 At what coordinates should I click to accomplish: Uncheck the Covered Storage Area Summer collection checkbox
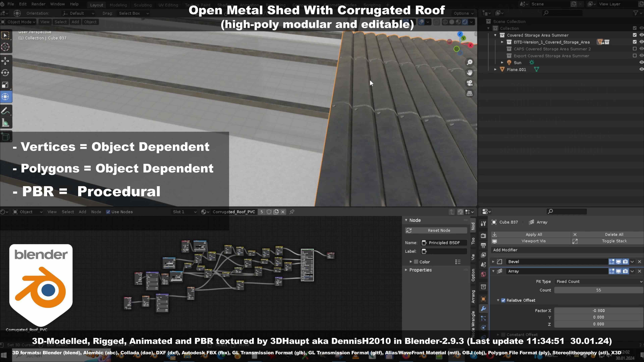634,35
